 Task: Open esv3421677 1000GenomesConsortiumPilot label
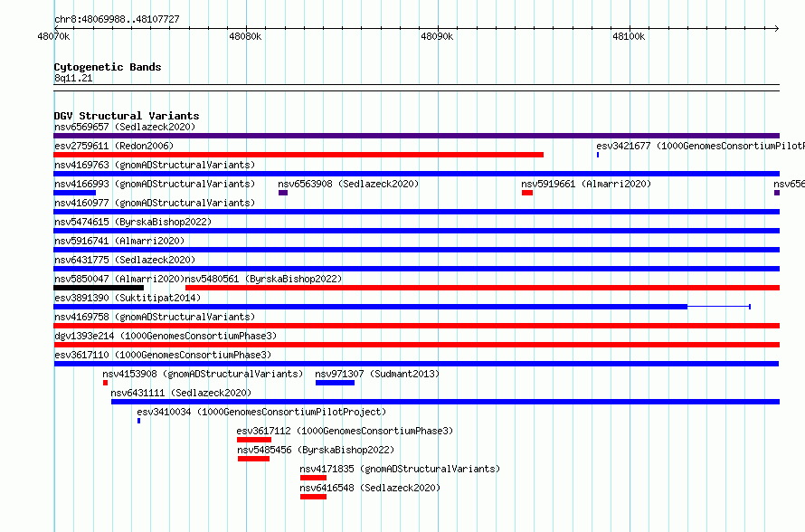pos(700,146)
